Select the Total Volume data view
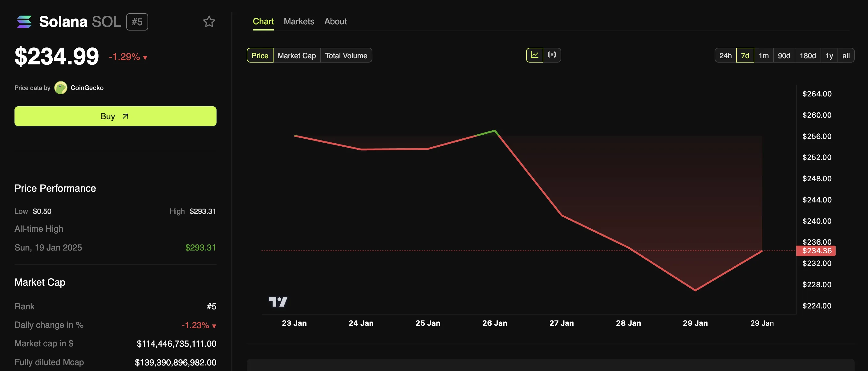 346,55
